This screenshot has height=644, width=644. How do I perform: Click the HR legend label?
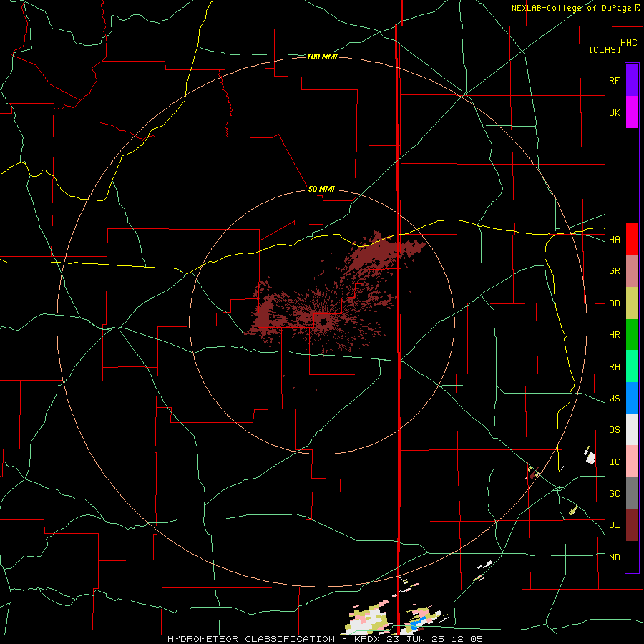point(614,335)
